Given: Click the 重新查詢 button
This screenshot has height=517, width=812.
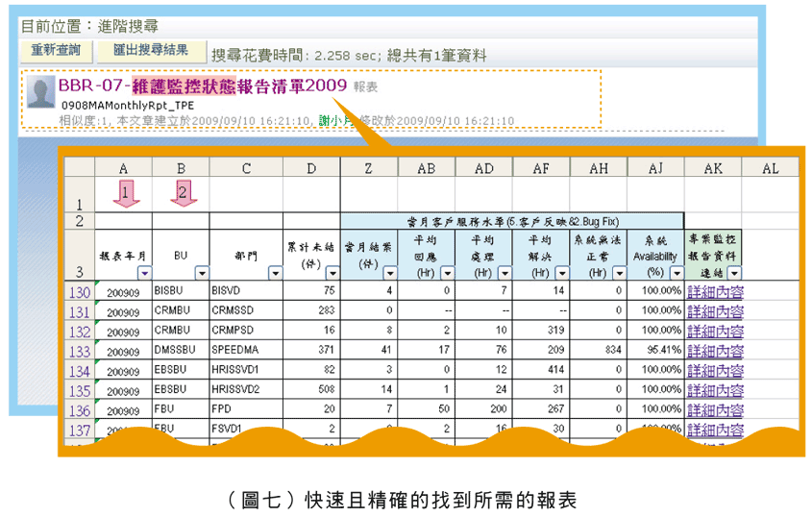Looking at the screenshot, I should coord(56,52).
